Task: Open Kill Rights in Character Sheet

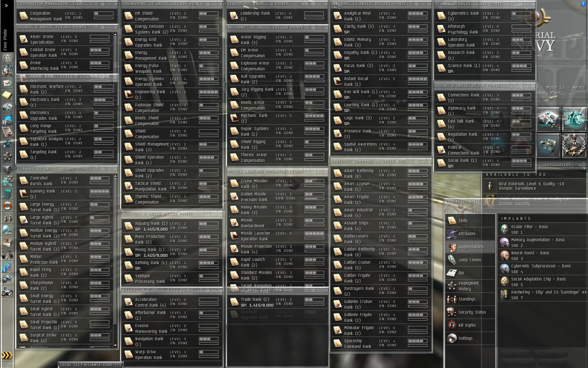Action: (470, 325)
